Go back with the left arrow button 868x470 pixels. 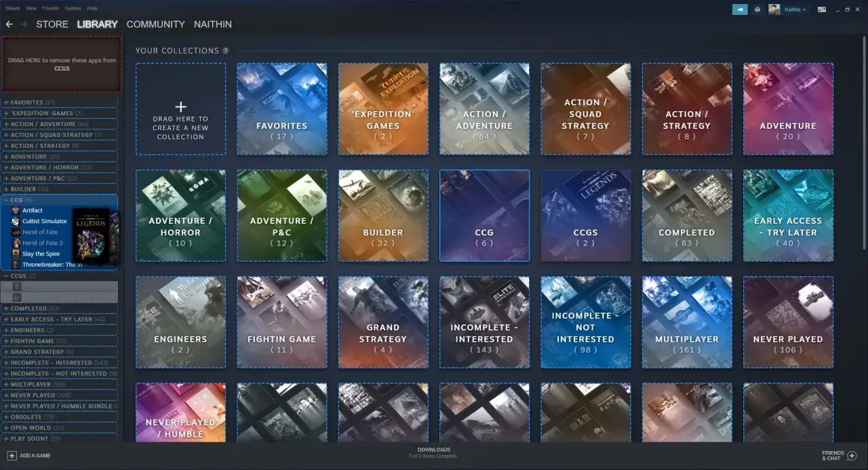pyautogui.click(x=9, y=24)
